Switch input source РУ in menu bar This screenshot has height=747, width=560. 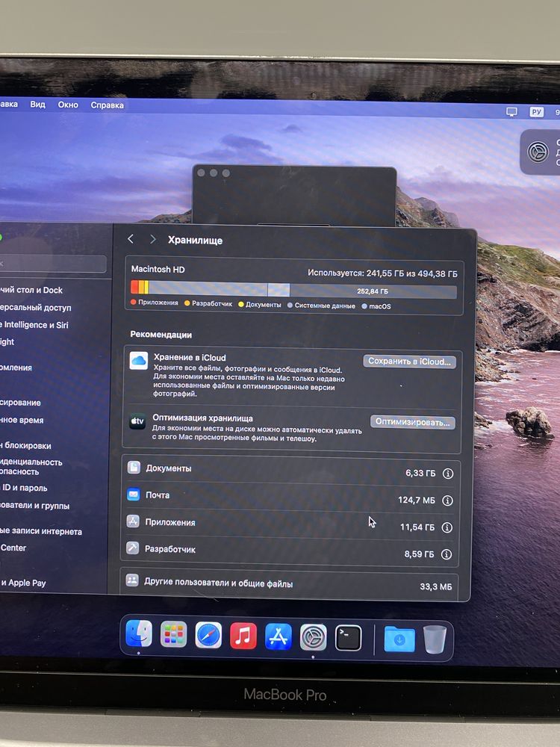537,112
